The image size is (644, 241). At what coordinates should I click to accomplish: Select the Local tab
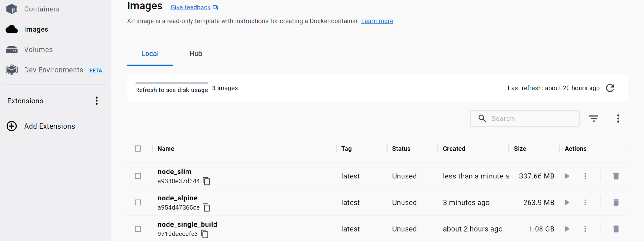pos(150,54)
